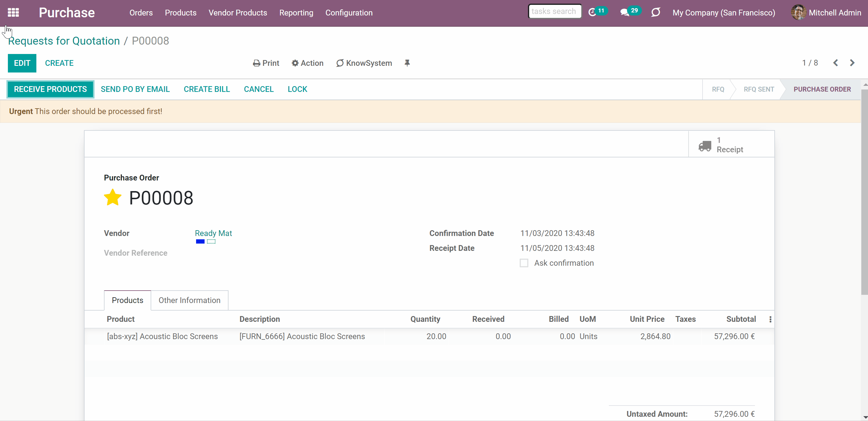This screenshot has height=421, width=868.
Task: Open the Configuration menu
Action: pyautogui.click(x=349, y=12)
